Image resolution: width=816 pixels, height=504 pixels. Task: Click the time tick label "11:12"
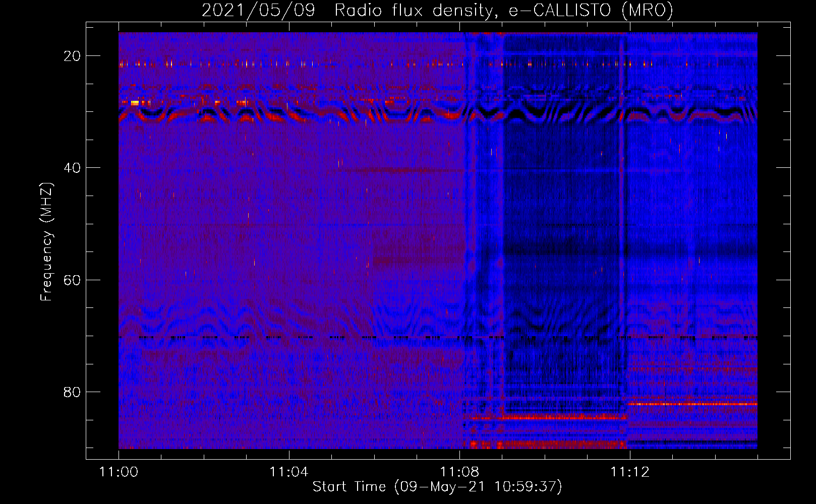[x=630, y=472]
